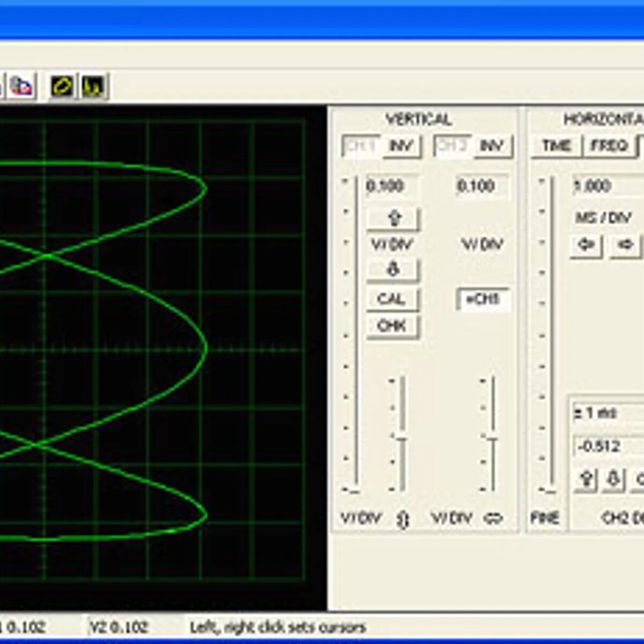644x644 pixels.
Task: Click the right arrow under MS / DIV
Action: (x=625, y=245)
